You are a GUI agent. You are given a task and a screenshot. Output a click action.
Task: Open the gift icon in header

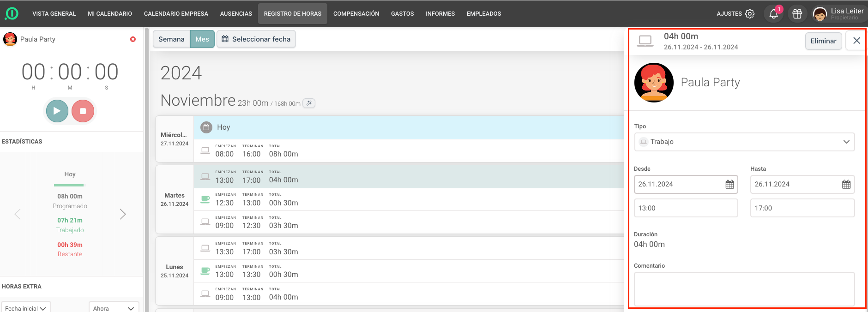tap(797, 14)
